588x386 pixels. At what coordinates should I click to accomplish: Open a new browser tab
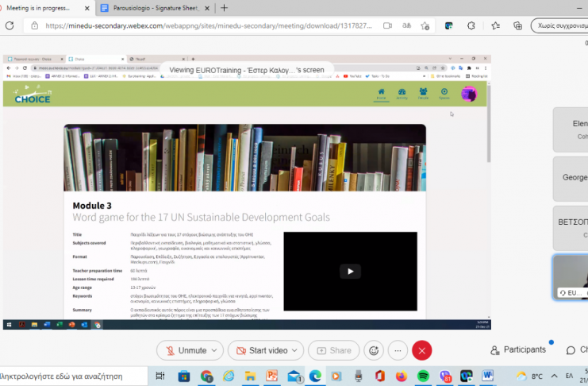click(x=225, y=8)
